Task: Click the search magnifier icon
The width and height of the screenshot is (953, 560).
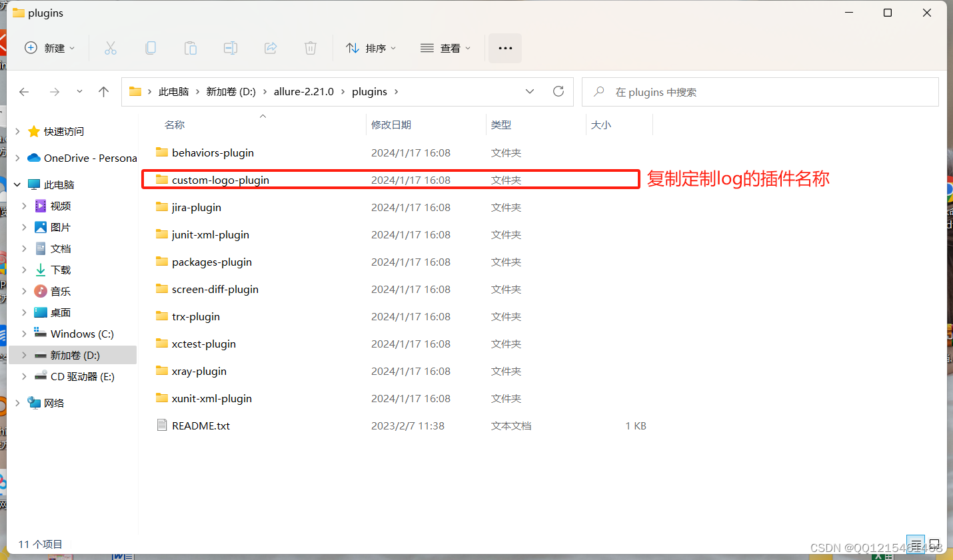Action: click(x=599, y=91)
